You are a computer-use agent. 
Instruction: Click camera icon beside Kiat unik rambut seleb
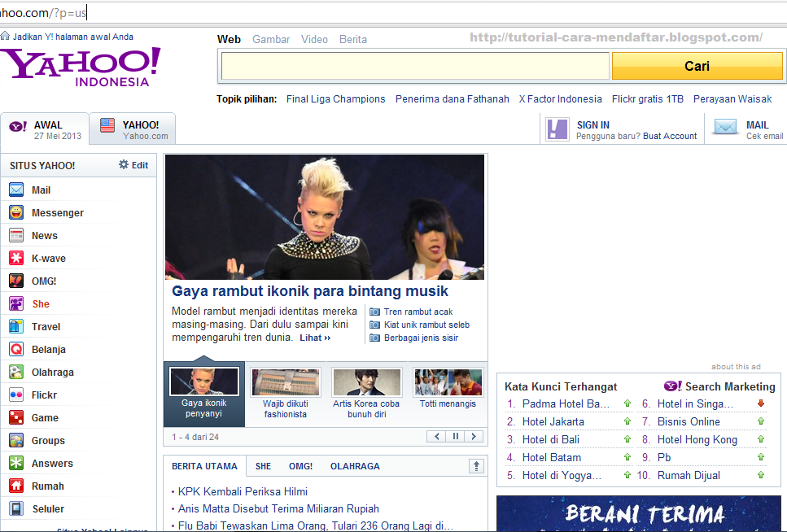[x=374, y=325]
